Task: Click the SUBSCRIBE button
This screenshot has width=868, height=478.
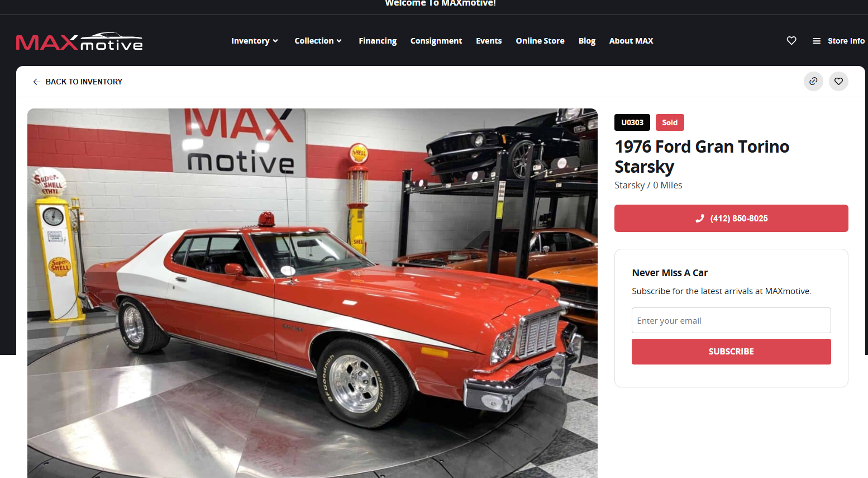Action: click(731, 352)
